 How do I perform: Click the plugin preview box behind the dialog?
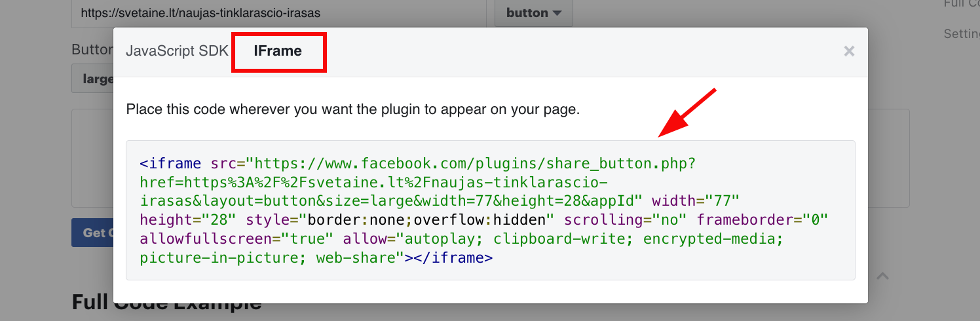pos(888,157)
